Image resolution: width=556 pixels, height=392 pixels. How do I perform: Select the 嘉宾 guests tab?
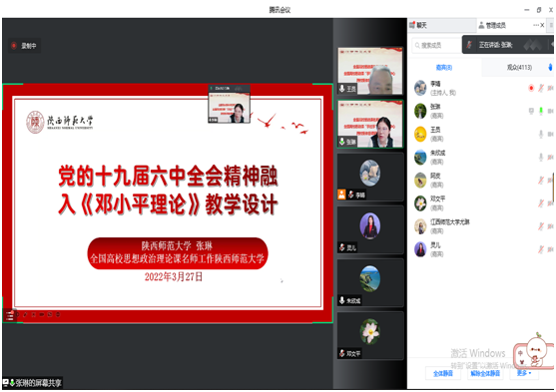tap(443, 68)
